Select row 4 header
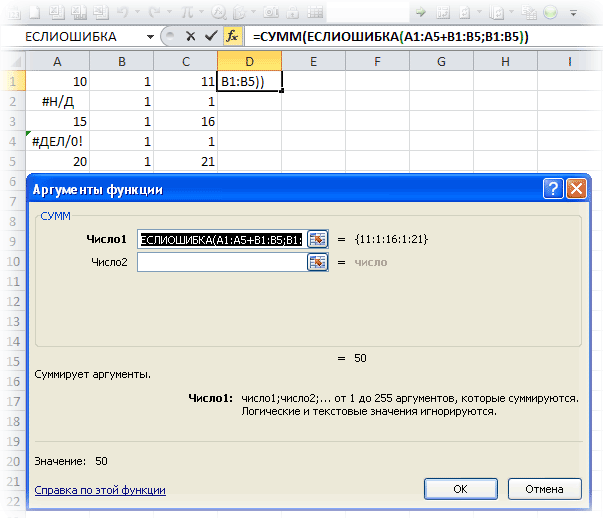 tap(13, 141)
